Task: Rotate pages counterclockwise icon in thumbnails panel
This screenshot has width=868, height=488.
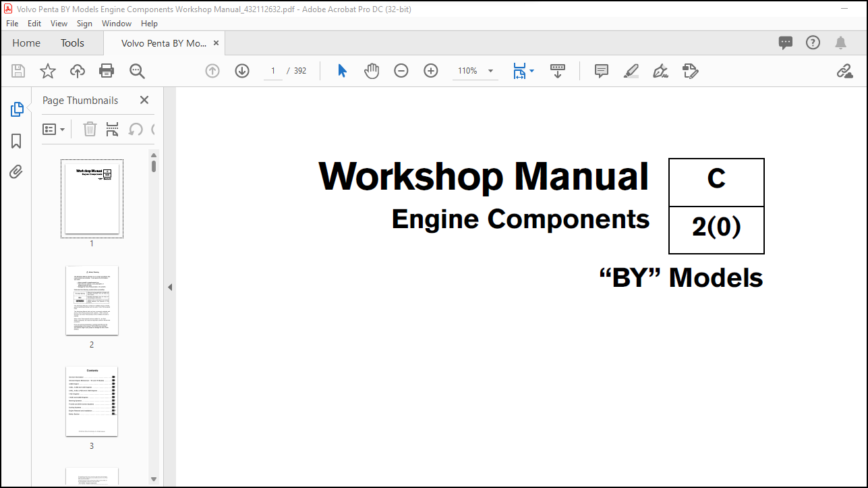Action: coord(135,129)
